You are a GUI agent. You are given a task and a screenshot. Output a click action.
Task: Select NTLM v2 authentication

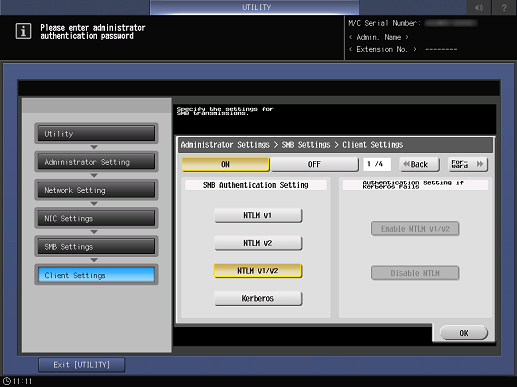coord(258,243)
